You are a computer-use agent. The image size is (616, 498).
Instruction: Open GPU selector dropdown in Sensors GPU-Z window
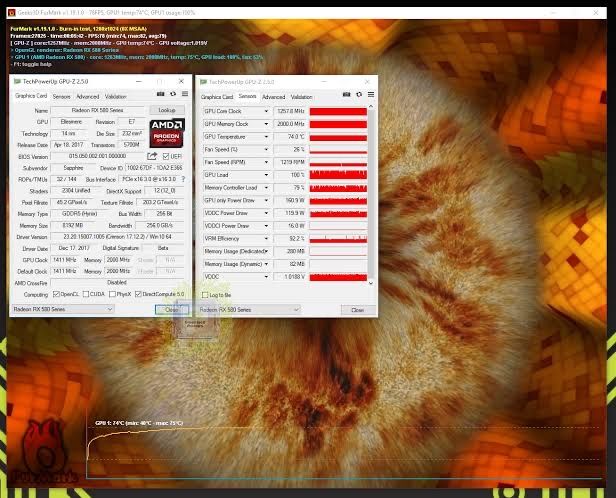(249, 310)
